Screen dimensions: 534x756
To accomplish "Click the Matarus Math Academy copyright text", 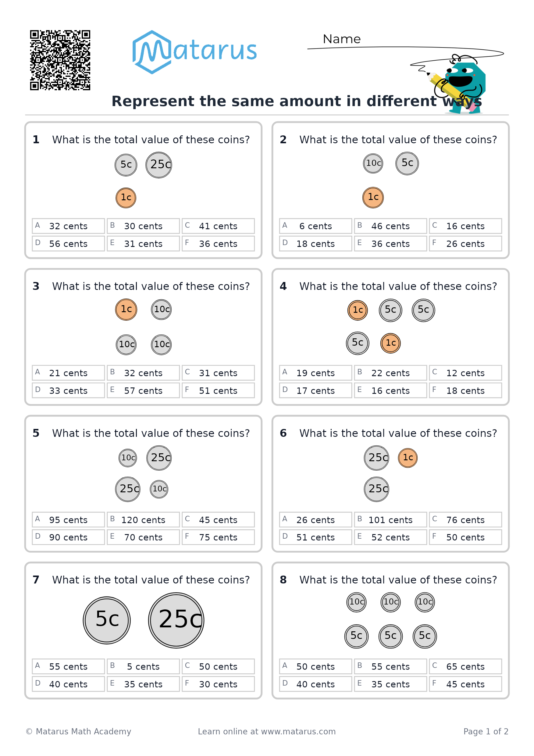I will click(78, 731).
